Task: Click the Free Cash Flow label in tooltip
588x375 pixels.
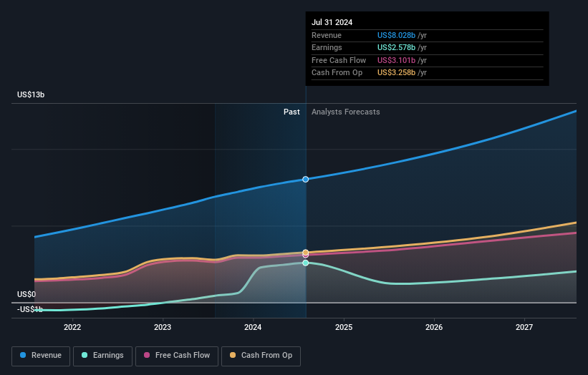Action: pyautogui.click(x=339, y=60)
